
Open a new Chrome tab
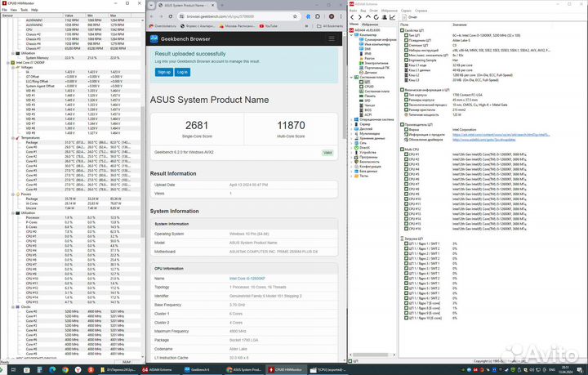[x=222, y=5]
